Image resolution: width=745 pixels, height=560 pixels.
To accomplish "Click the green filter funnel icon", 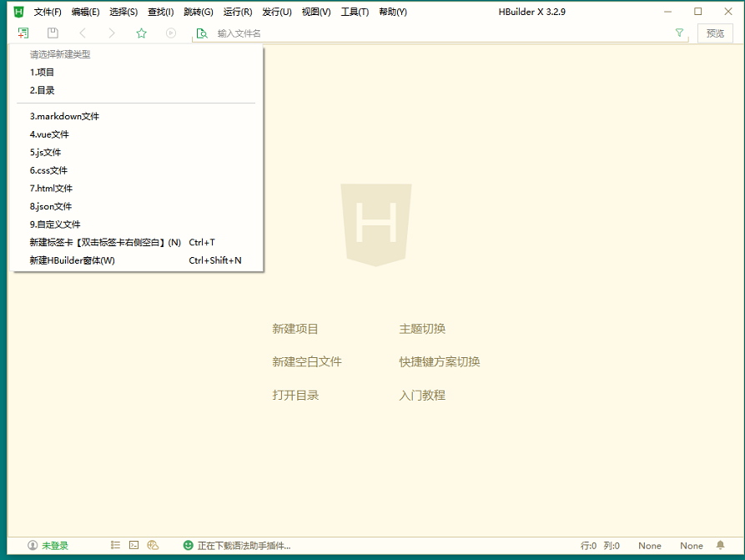I will tap(679, 33).
